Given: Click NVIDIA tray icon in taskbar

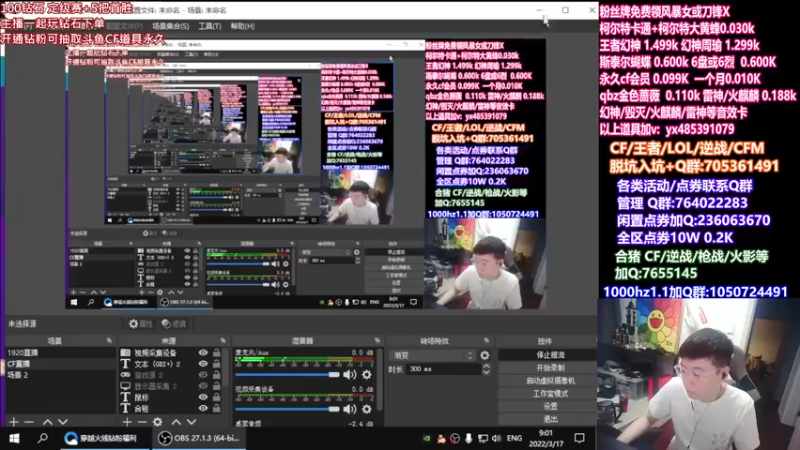Looking at the screenshot, I should tap(427, 438).
